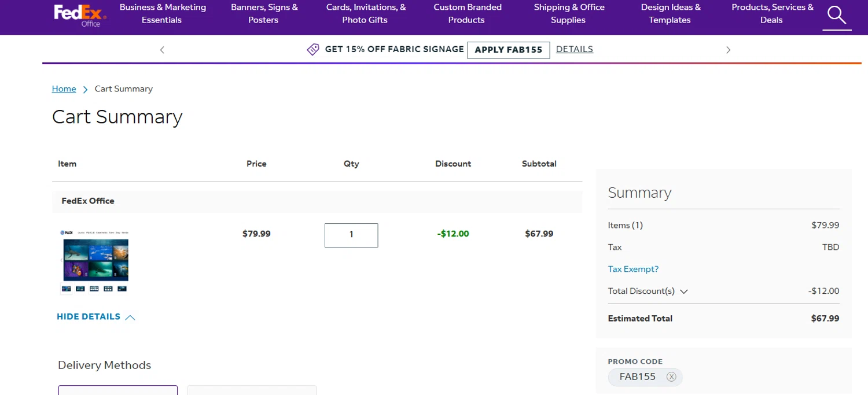
Task: Open Design Ideas & Templates menu
Action: [x=670, y=14]
